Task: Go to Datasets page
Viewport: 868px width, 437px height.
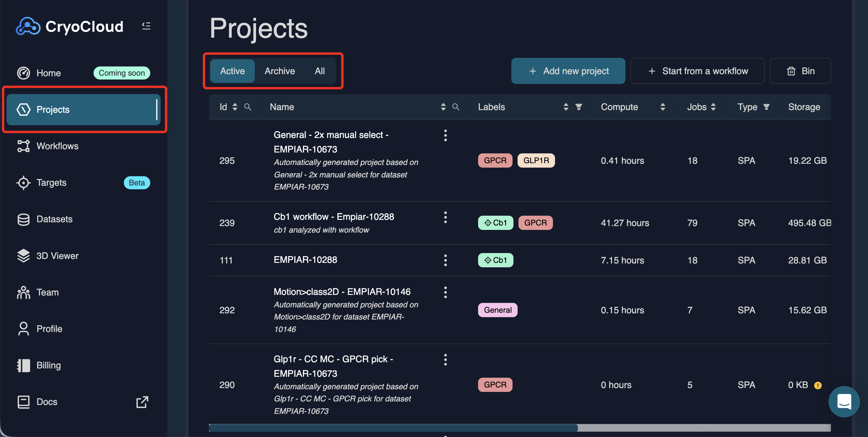Action: click(54, 219)
